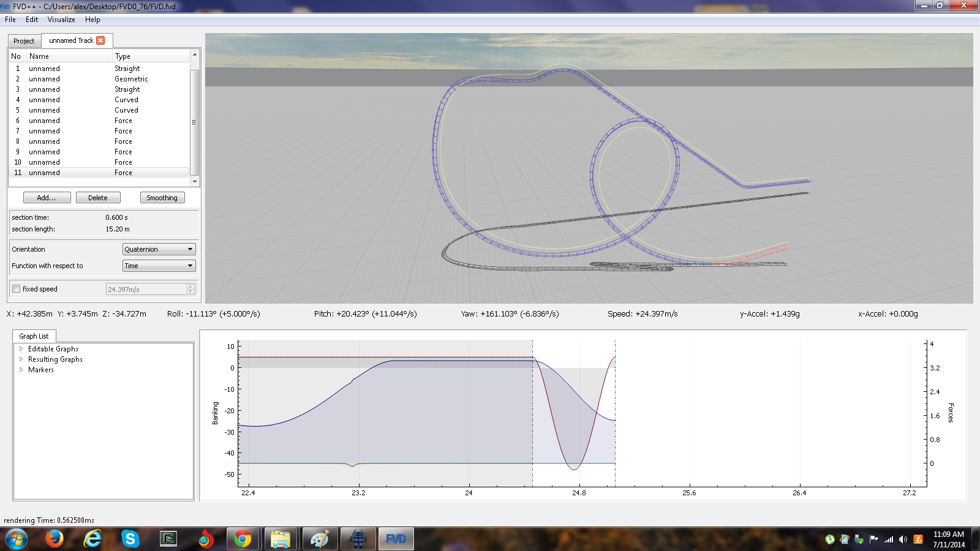Click the Smoothing button
Viewport: 980px width, 551px height.
point(162,198)
